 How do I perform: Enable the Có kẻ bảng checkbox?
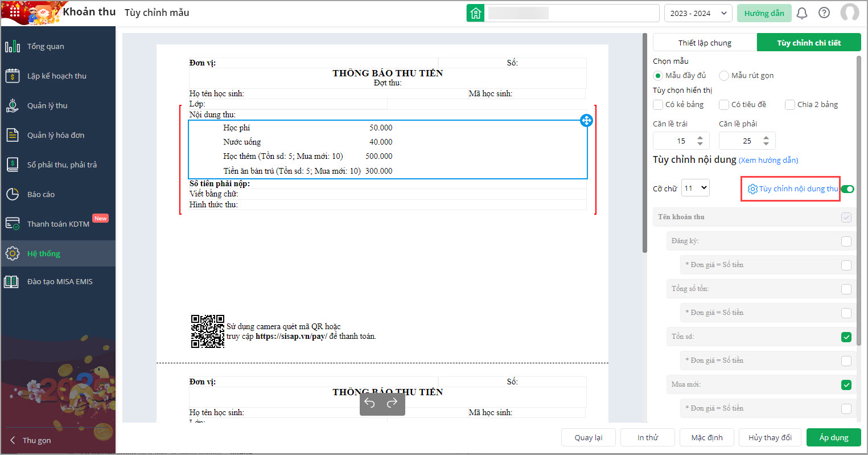tap(658, 105)
